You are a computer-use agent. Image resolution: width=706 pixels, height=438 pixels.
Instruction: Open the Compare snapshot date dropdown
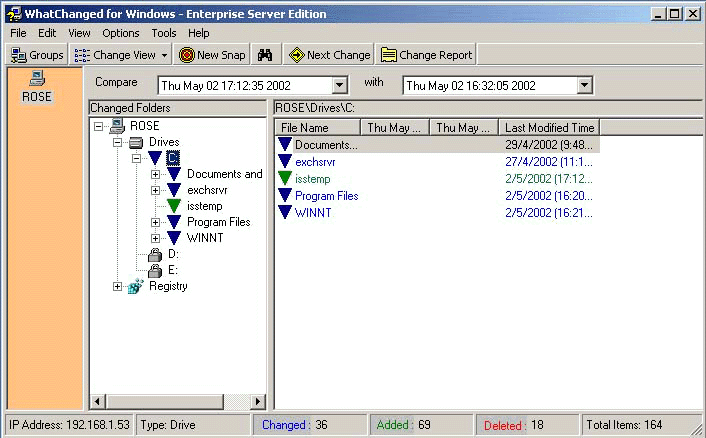pos(339,85)
